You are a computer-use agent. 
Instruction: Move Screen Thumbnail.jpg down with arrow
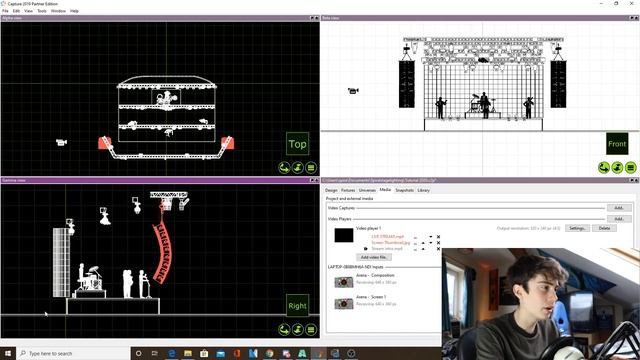431,242
